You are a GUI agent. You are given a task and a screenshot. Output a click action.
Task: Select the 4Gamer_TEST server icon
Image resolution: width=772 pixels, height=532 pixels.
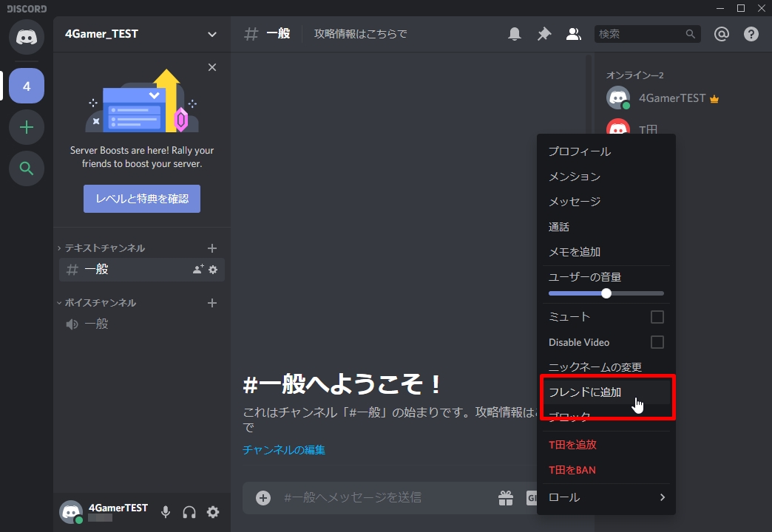point(27,86)
